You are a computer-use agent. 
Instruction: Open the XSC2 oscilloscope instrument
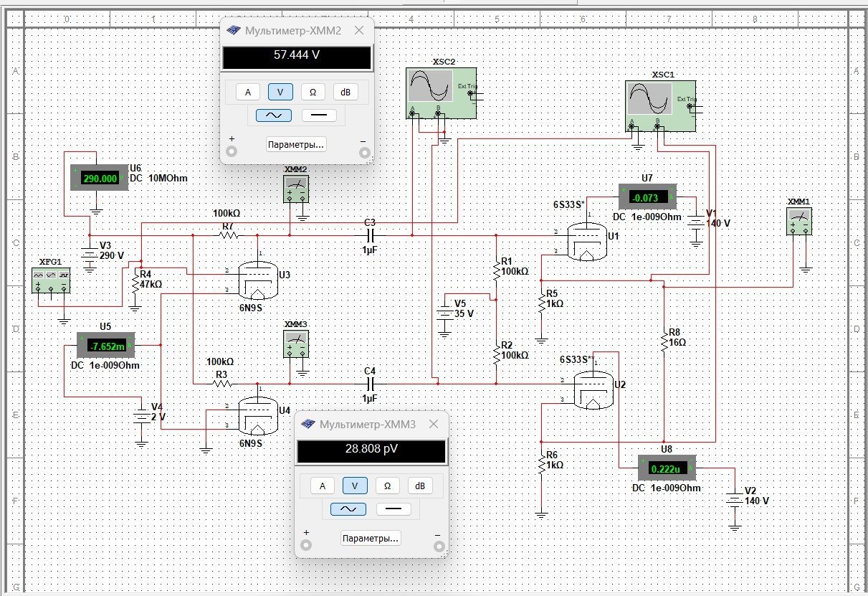coord(441,90)
